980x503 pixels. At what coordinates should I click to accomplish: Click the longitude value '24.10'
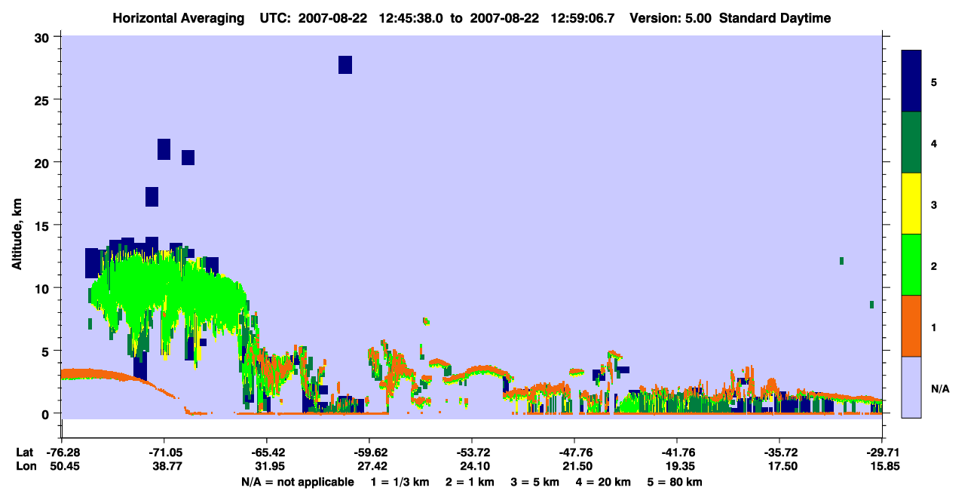pos(475,467)
